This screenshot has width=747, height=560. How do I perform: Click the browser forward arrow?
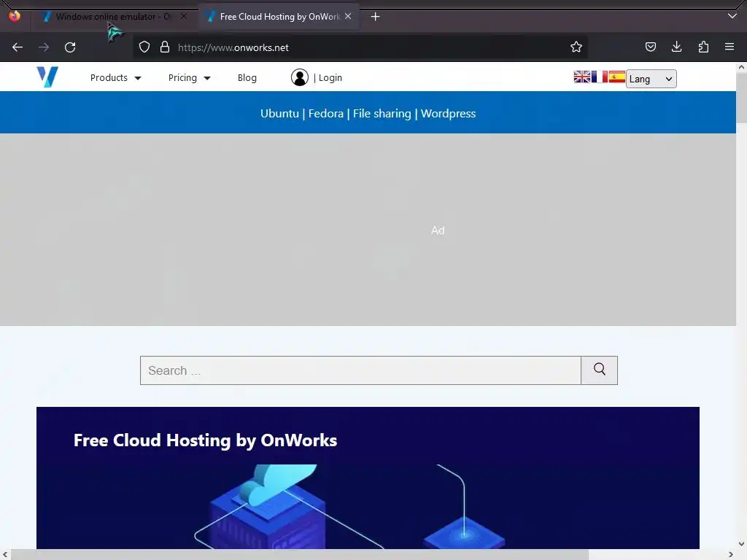click(x=44, y=47)
